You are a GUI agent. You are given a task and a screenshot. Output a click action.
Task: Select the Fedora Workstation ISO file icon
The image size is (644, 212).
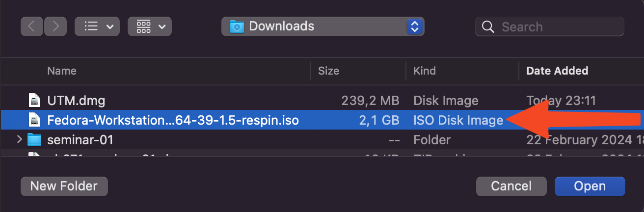pyautogui.click(x=34, y=120)
